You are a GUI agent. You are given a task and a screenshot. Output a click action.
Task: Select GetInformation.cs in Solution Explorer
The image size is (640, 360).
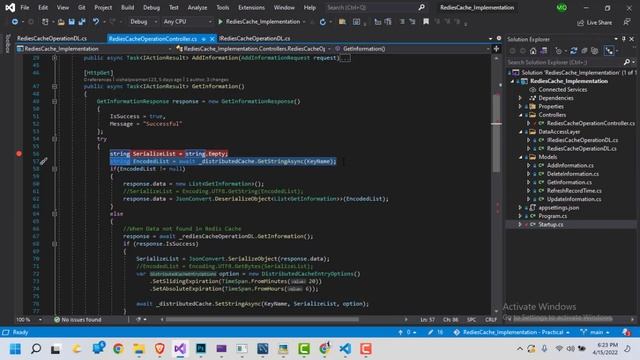pos(569,182)
